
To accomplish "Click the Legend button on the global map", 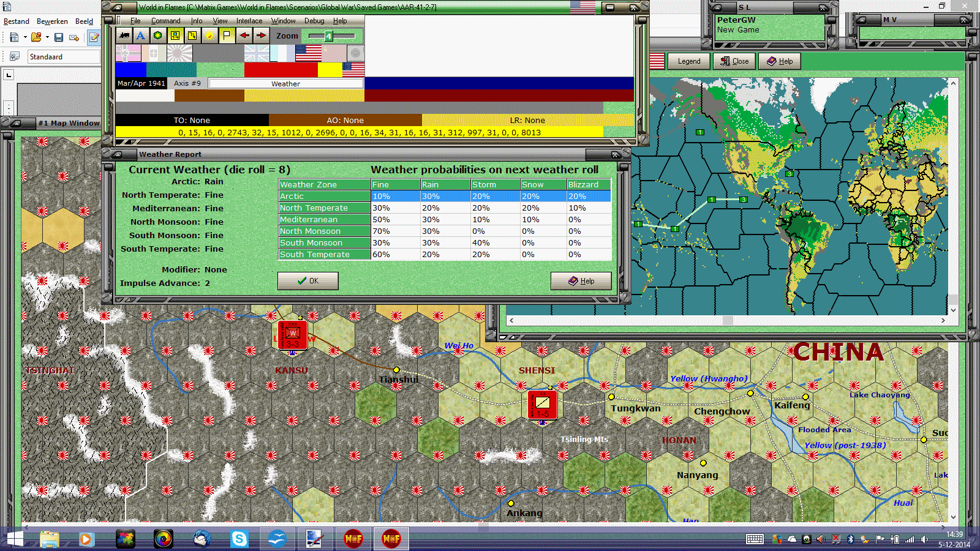I will pos(689,61).
